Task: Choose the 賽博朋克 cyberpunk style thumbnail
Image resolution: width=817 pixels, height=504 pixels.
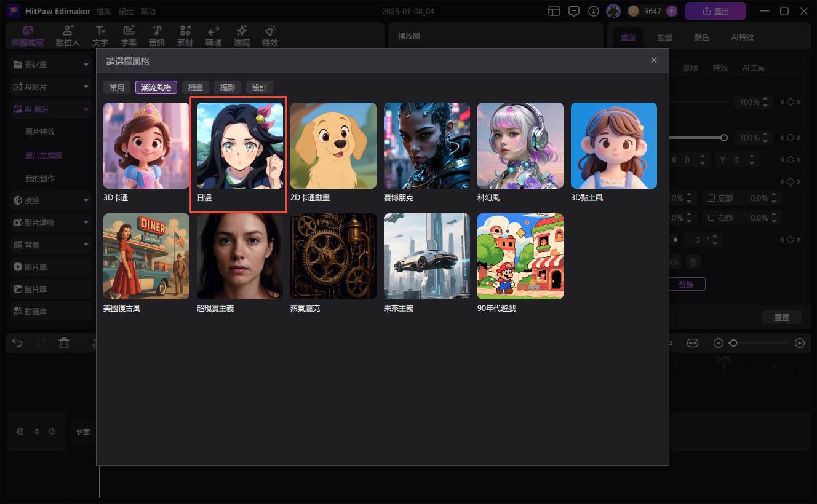Action: coord(427,146)
